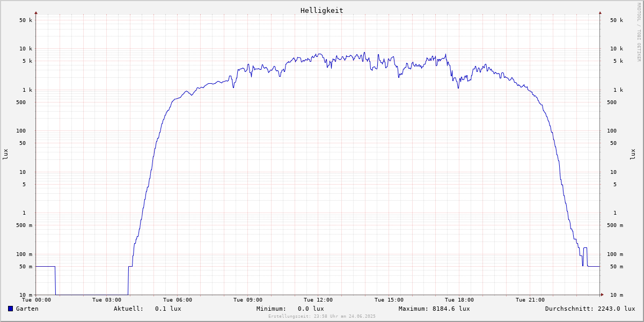Click the "Tue 21:00" time axis label
Viewport: 644px width, 322px height.
point(530,300)
